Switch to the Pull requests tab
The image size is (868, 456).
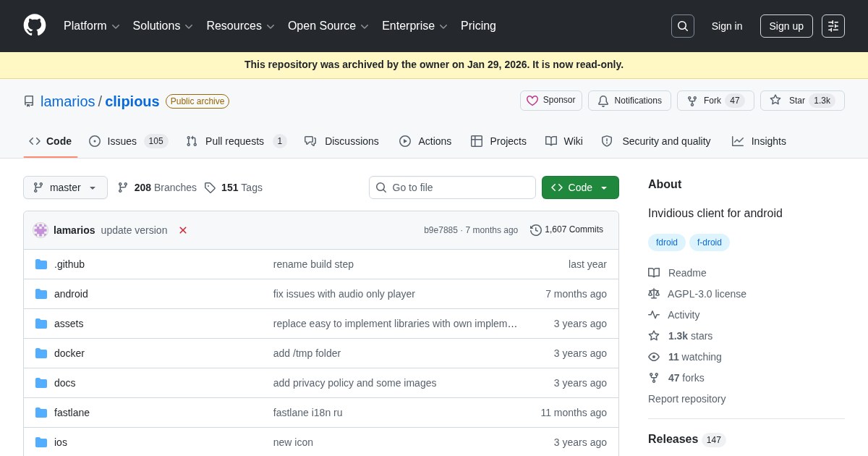[x=236, y=141]
